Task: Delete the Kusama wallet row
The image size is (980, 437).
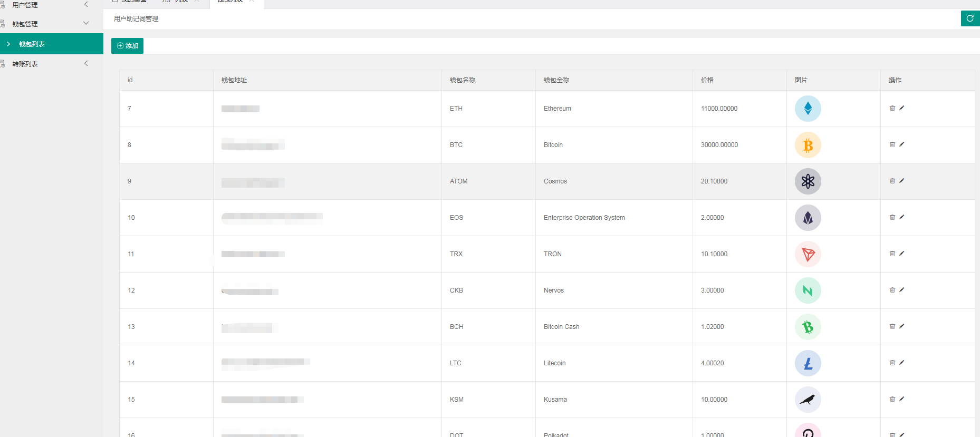Action: pos(892,399)
